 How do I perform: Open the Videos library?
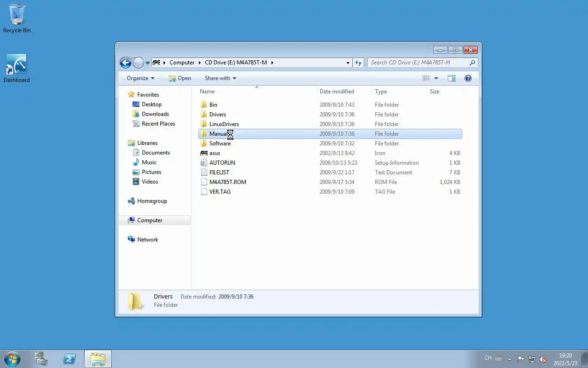tap(150, 182)
